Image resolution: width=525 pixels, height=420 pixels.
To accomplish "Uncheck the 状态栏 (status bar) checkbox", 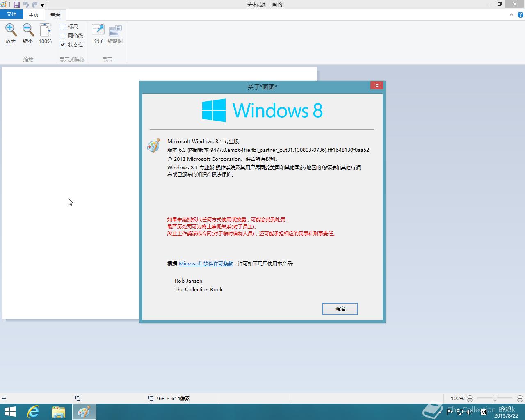I will click(63, 44).
